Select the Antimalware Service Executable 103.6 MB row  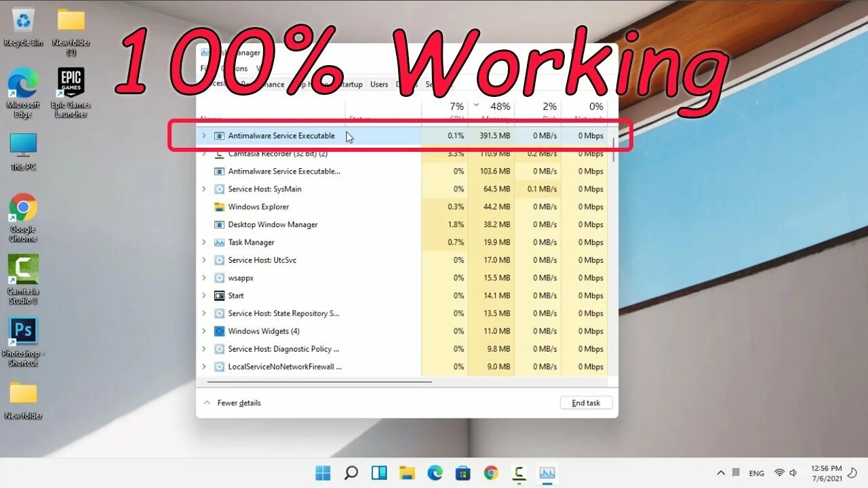(x=403, y=171)
